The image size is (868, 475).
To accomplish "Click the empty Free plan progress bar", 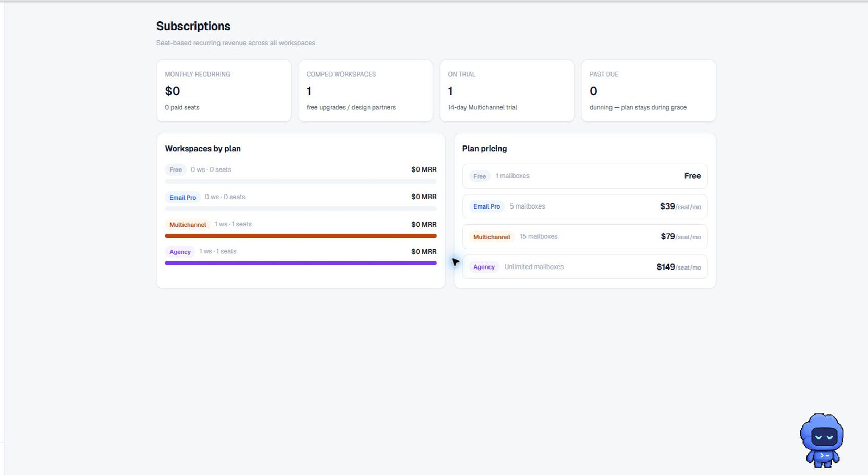I will point(301,181).
